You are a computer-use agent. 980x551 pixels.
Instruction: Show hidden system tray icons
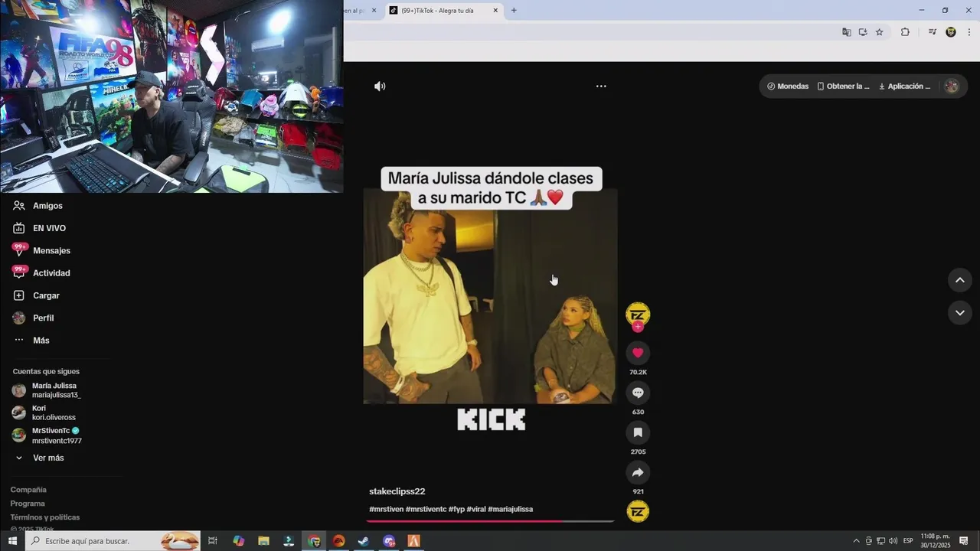856,541
